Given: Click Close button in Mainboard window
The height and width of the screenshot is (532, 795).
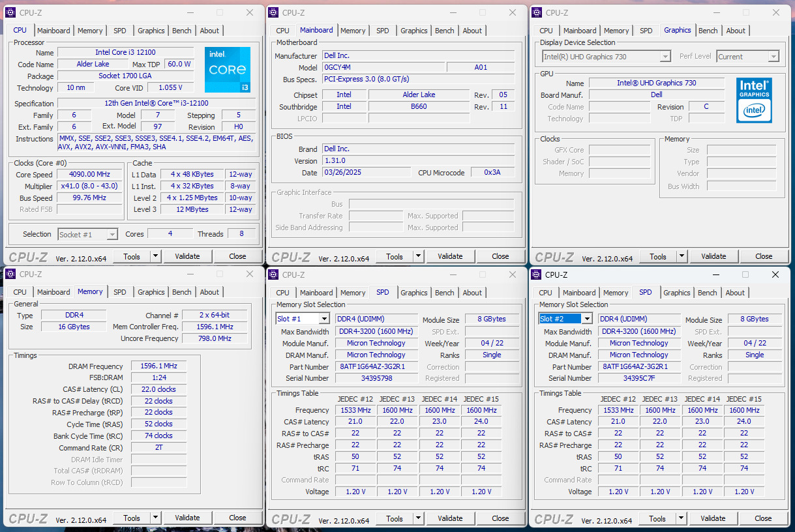Looking at the screenshot, I should point(500,256).
